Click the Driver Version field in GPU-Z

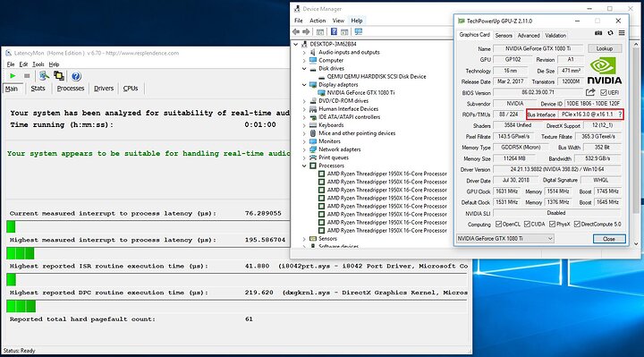click(x=557, y=169)
